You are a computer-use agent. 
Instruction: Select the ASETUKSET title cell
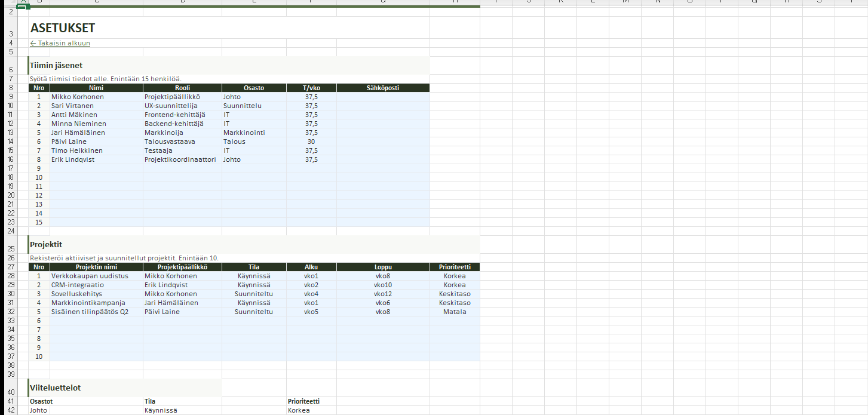(63, 28)
